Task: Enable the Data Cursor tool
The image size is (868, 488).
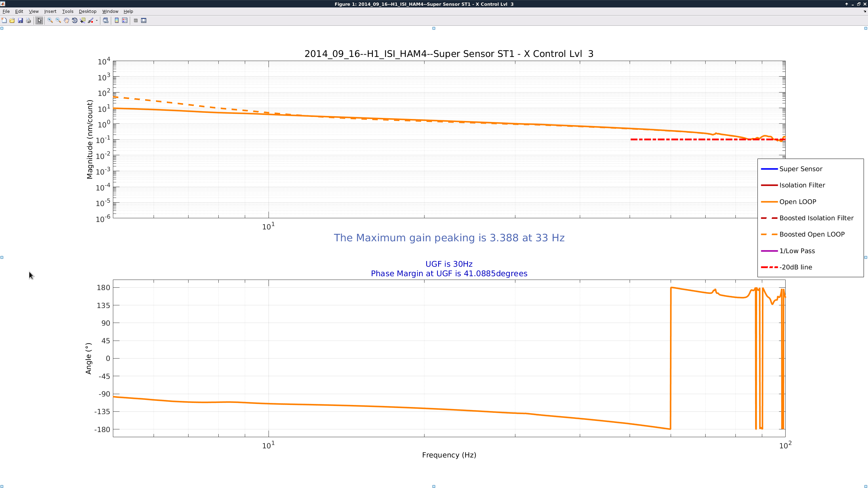Action: point(83,21)
